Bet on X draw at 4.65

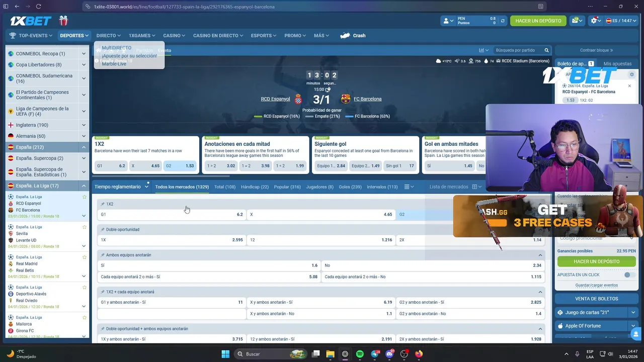click(x=321, y=215)
